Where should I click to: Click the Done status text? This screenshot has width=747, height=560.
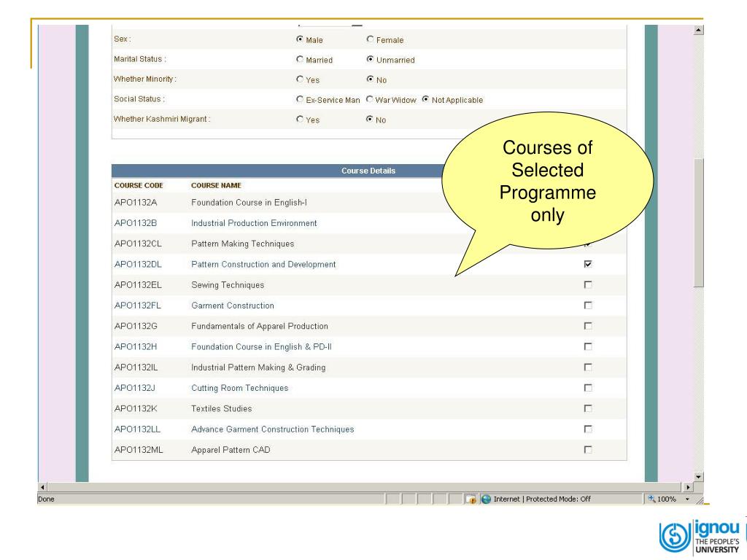(46, 499)
